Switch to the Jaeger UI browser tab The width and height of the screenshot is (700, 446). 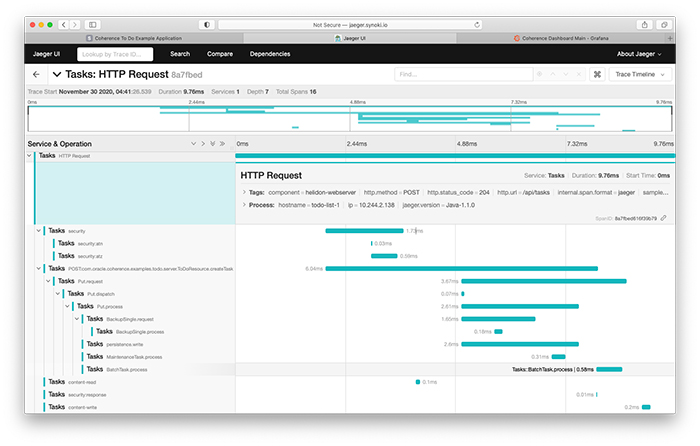pos(350,38)
